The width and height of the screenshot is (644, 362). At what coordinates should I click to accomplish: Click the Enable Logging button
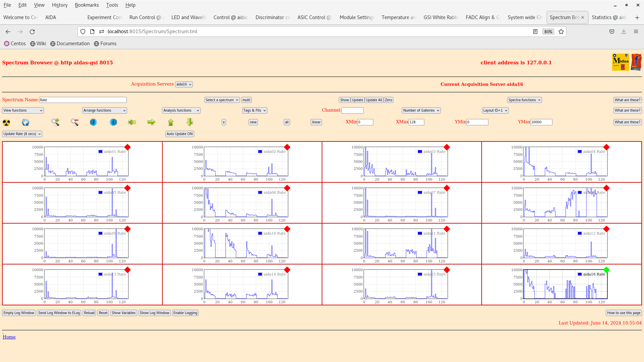click(x=185, y=312)
